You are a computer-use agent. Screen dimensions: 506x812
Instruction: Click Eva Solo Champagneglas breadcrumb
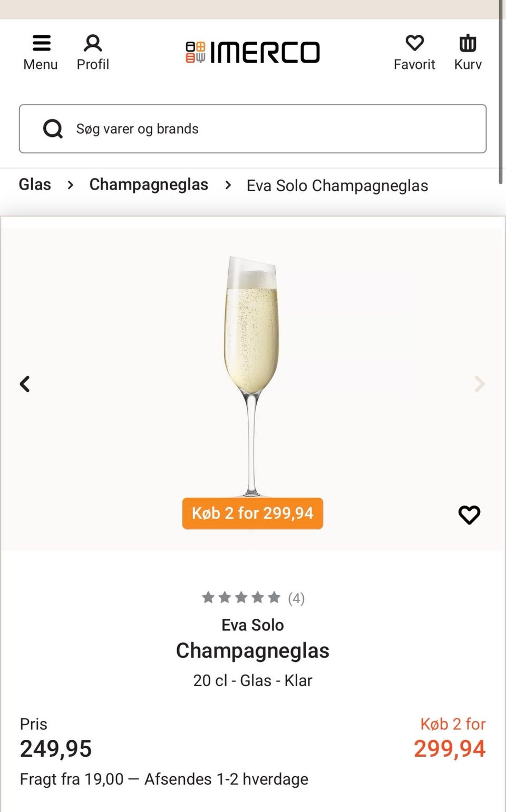(x=337, y=186)
